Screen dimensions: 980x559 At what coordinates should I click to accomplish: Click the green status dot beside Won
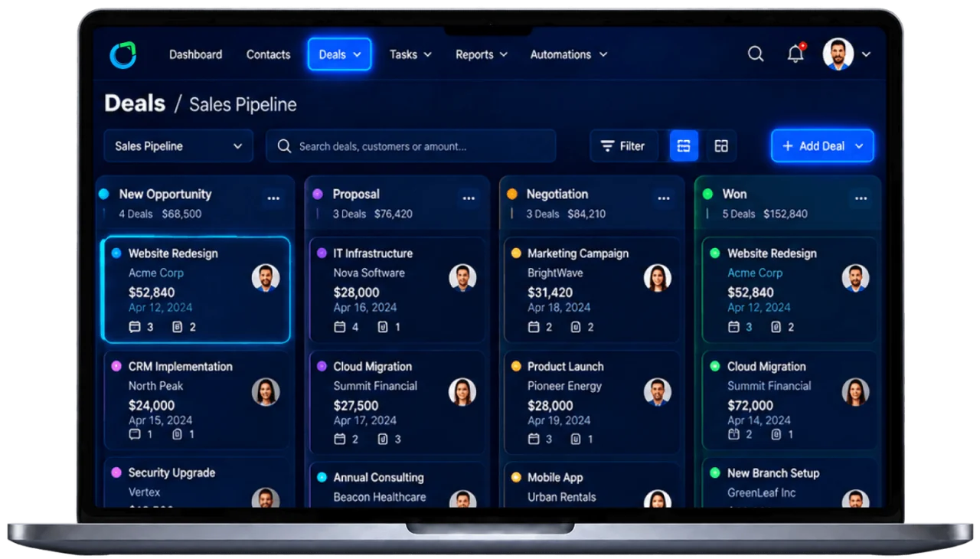(707, 194)
